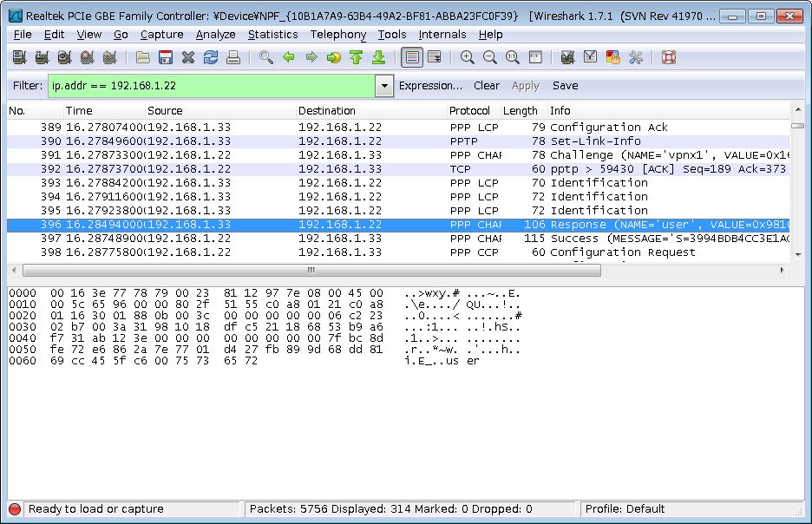Toggle auto scroll in live capture
812x524 pixels.
coord(435,57)
